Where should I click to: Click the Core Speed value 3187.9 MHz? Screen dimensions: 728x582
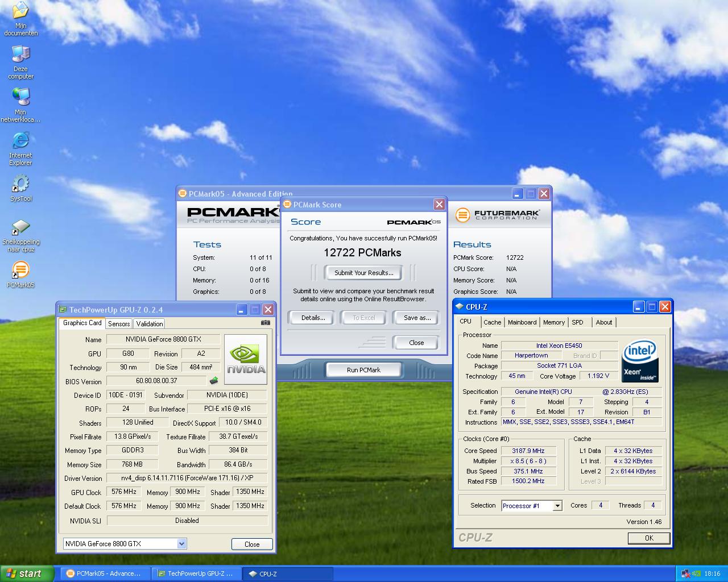528,451
